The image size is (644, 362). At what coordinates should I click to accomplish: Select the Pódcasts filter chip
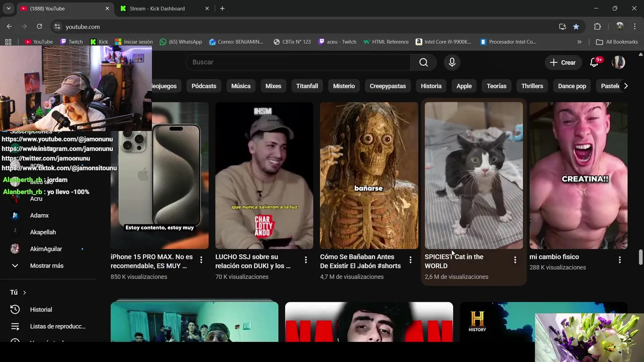click(x=204, y=86)
